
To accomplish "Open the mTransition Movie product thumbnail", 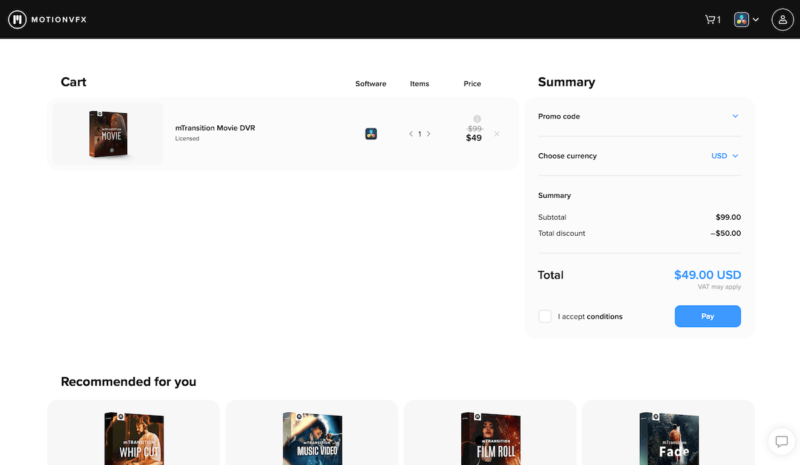I will click(x=107, y=135).
